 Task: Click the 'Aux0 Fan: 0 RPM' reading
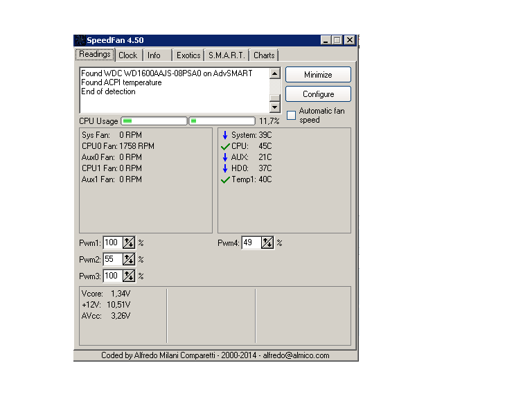pyautogui.click(x=112, y=157)
